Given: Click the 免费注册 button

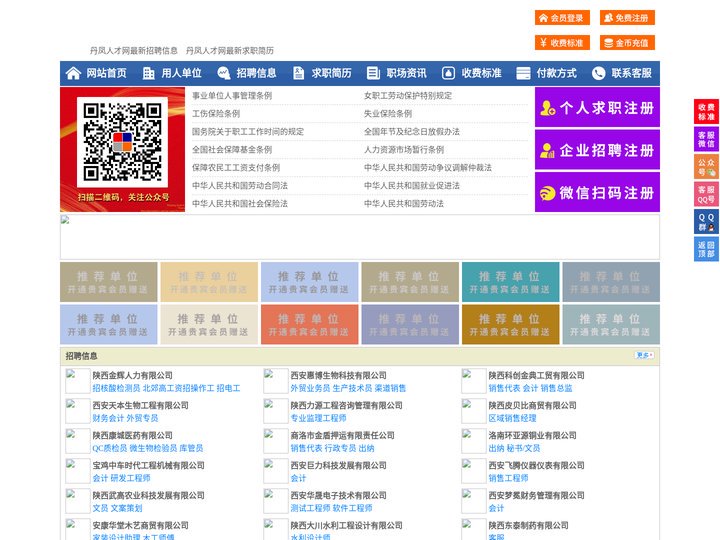Looking at the screenshot, I should click(627, 18).
